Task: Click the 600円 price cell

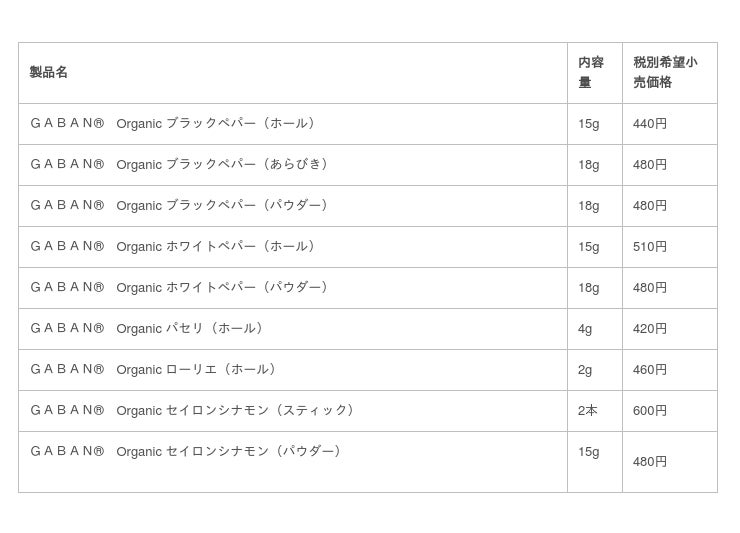Action: click(650, 411)
